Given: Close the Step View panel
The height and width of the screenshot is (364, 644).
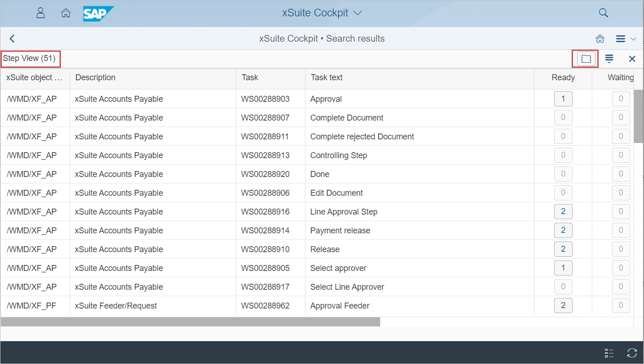Looking at the screenshot, I should point(632,59).
